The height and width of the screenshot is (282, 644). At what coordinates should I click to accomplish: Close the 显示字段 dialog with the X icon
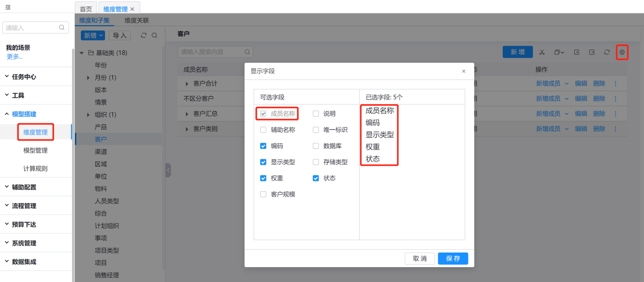[x=464, y=71]
